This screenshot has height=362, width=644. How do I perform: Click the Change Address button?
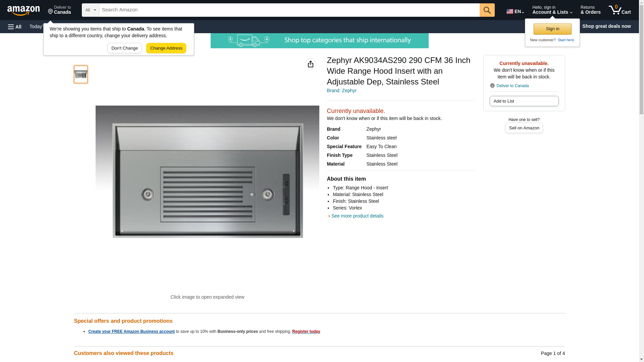(166, 48)
